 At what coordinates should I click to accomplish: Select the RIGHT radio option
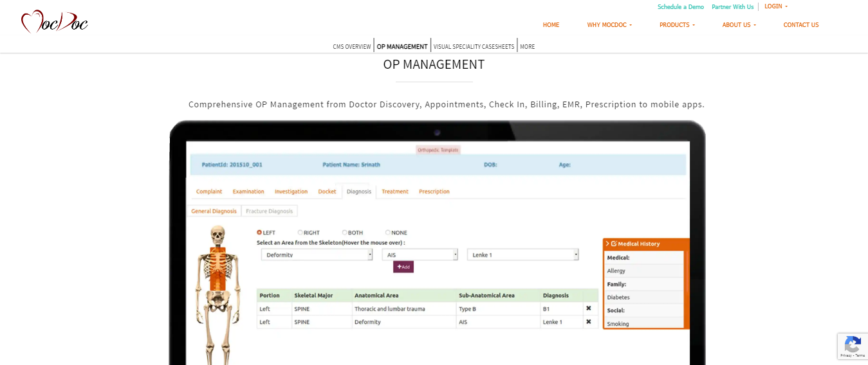coord(300,233)
